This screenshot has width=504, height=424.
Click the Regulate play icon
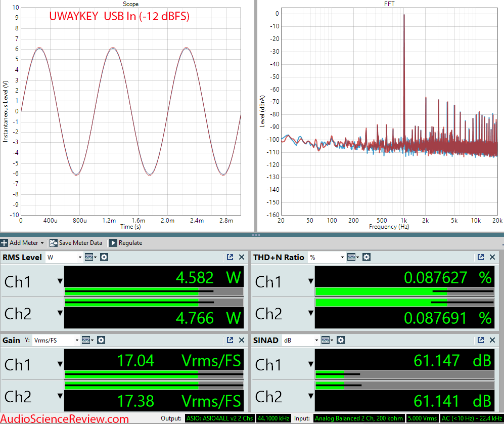tap(113, 243)
